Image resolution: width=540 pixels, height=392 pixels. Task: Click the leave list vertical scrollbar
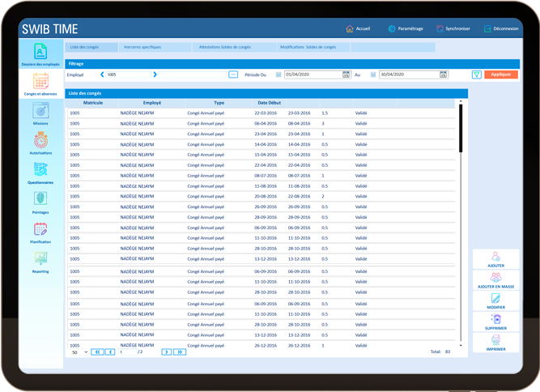point(461,128)
